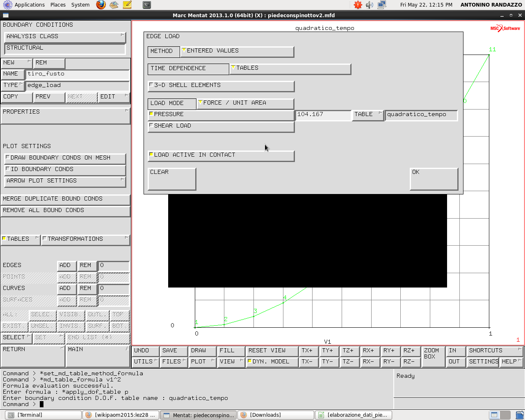
Task: Toggle ID BOUNDARY CONDS
Action: coord(65,170)
